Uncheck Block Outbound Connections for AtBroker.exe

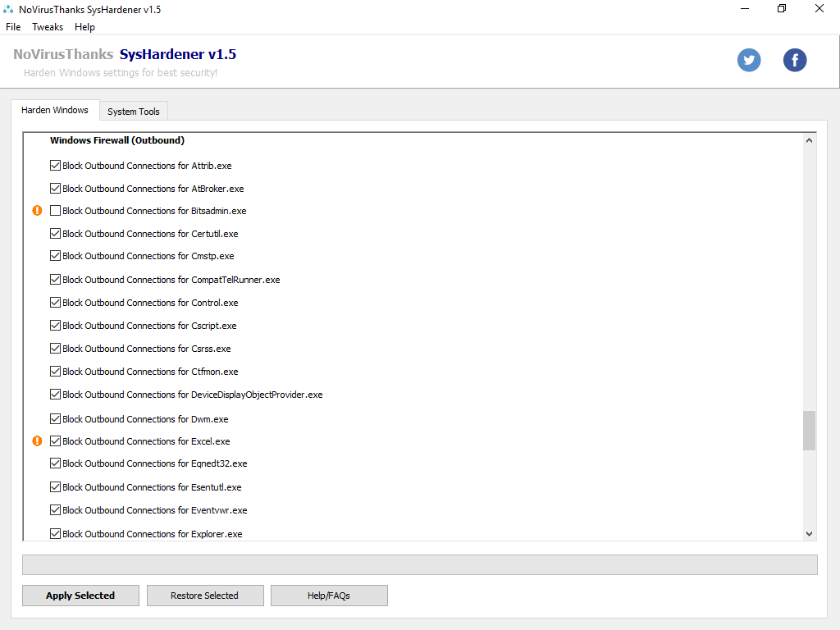(x=55, y=189)
